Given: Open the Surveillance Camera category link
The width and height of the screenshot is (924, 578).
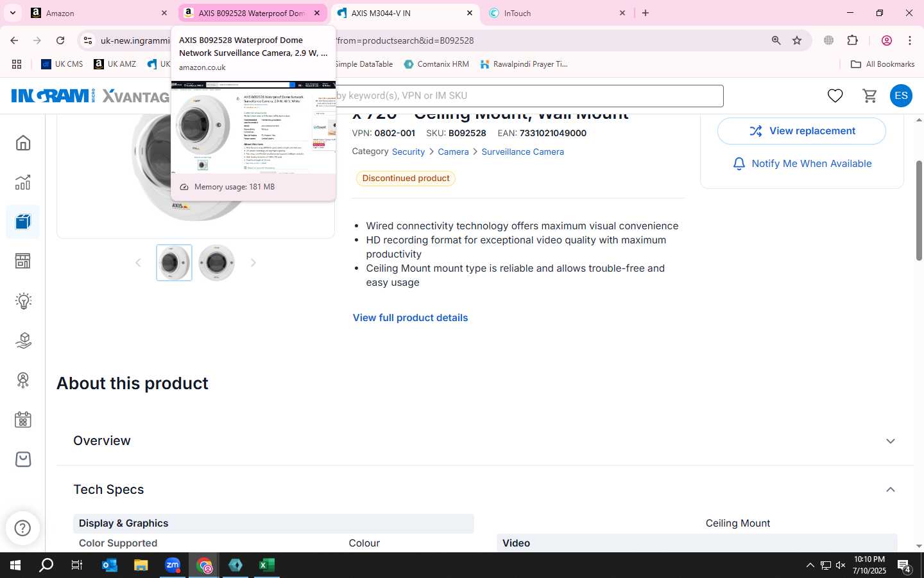Looking at the screenshot, I should tap(522, 152).
